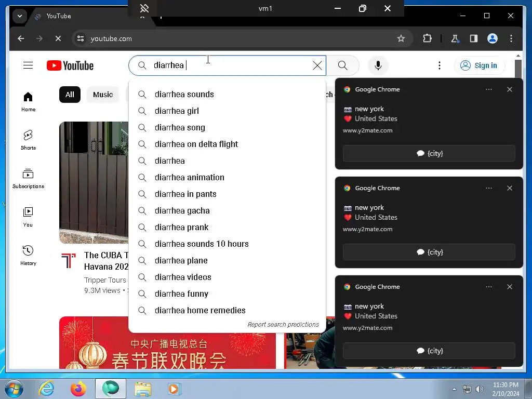Open volume control in system tray
Viewport: 532px width, 399px height.
pos(480,389)
